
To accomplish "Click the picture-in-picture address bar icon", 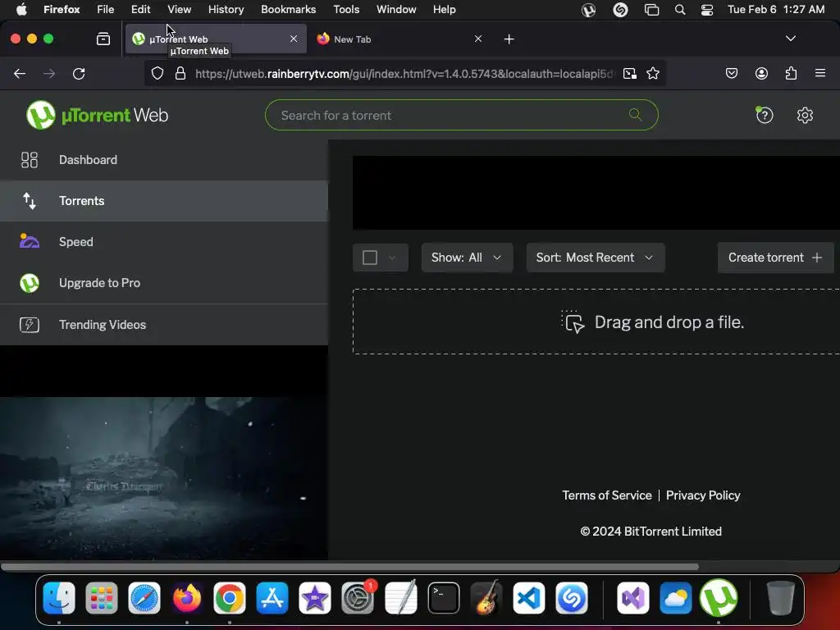I will (630, 73).
